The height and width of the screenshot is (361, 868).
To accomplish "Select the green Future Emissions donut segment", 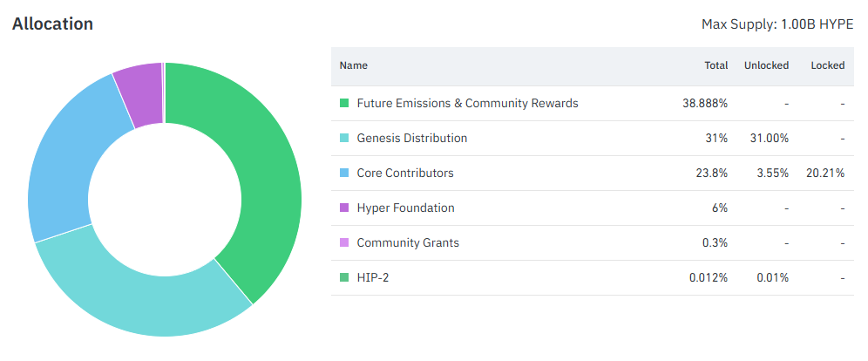I will click(266, 177).
